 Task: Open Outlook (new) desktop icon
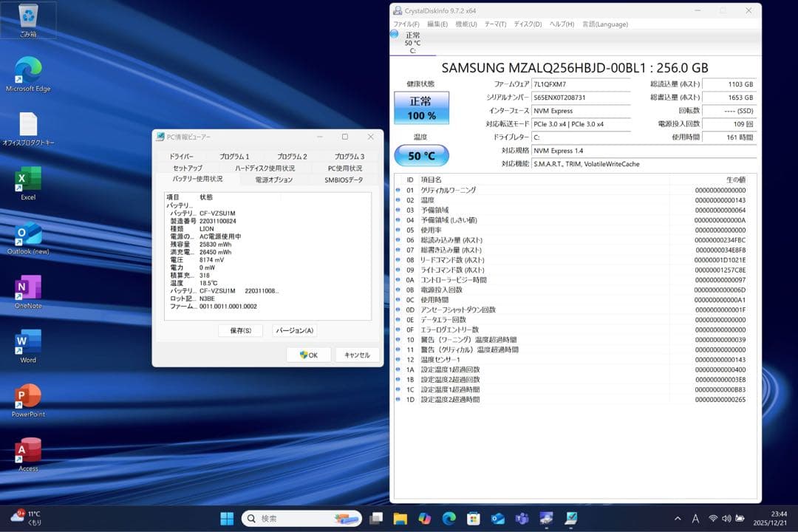coord(28,235)
